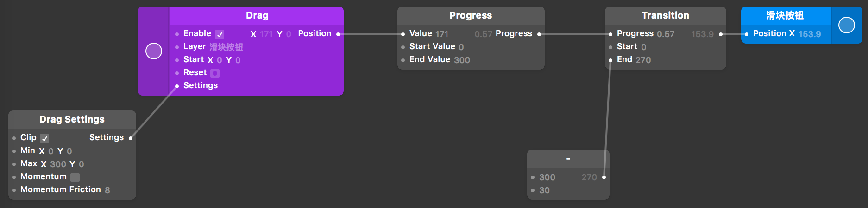Click the End Value field showing 300
Screen dimensions: 868x208
462,60
